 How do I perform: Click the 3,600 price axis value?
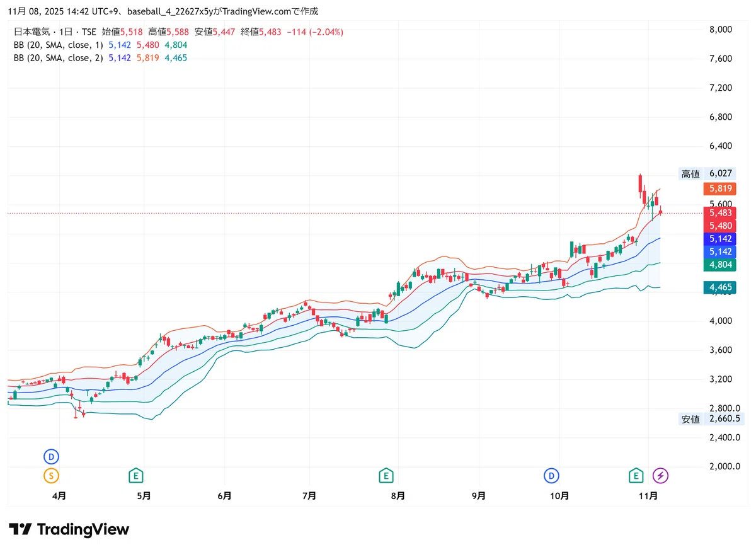(720, 350)
